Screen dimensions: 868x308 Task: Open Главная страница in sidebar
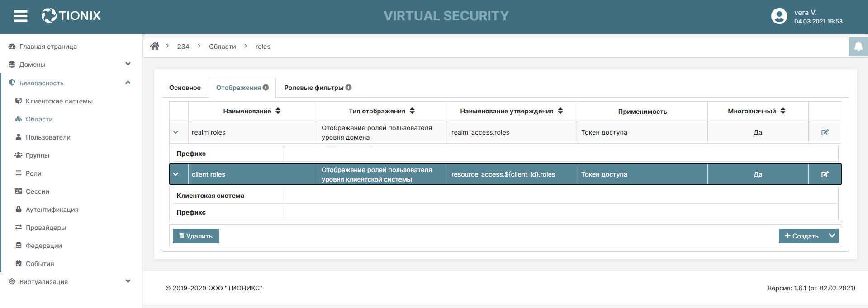pos(48,47)
